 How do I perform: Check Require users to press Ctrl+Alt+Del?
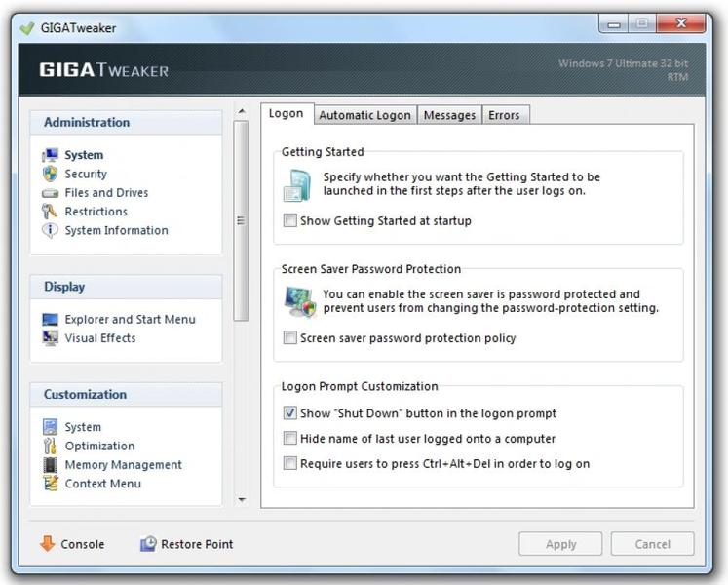click(290, 463)
